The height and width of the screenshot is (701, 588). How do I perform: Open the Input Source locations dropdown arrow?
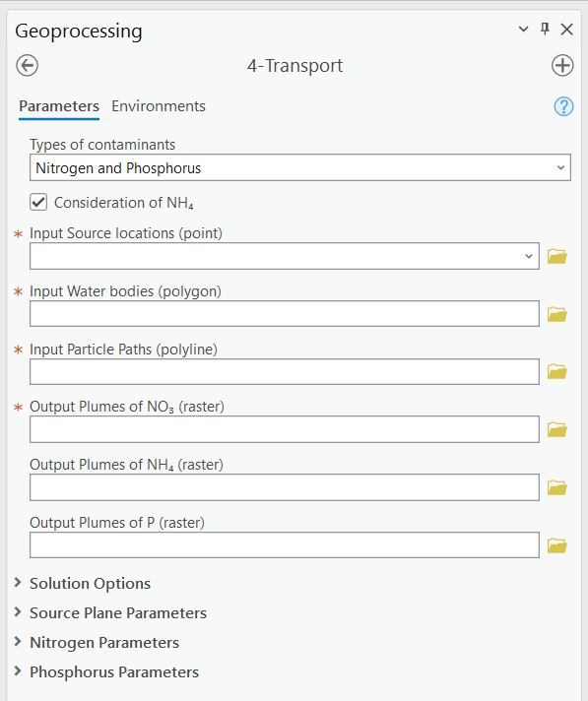tap(529, 256)
